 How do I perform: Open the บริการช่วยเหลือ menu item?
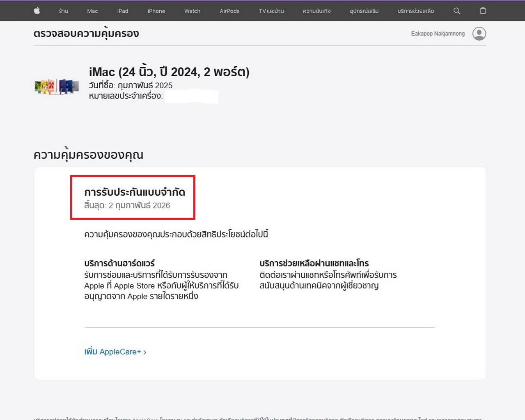pyautogui.click(x=415, y=11)
